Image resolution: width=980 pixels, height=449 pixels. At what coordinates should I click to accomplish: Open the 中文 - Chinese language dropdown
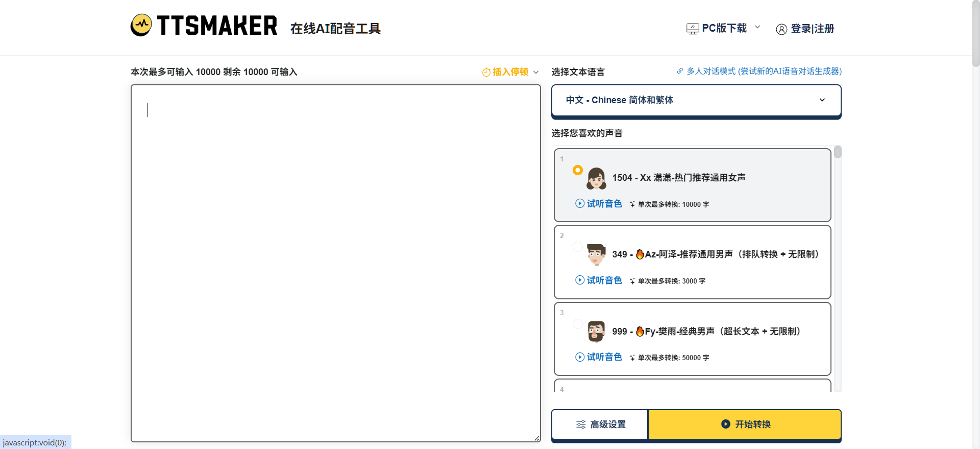[x=696, y=100]
